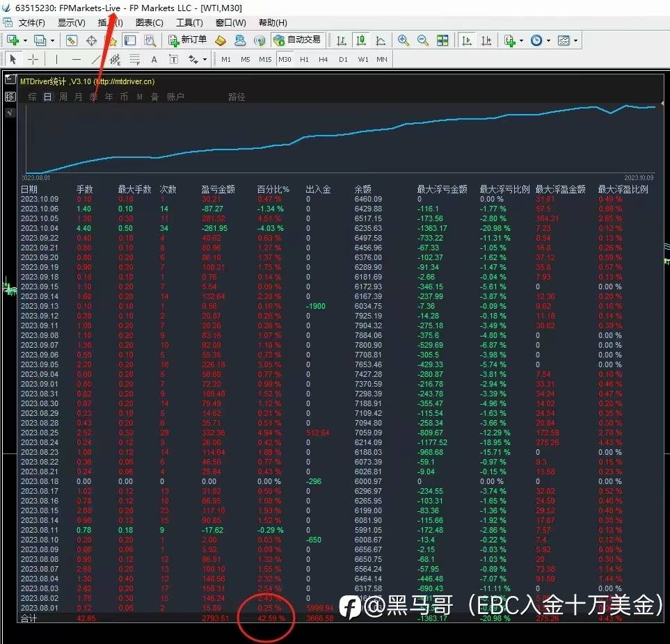This screenshot has width=670, height=644.
Task: Open dropdown arrow beside periods clock
Action: tap(548, 41)
